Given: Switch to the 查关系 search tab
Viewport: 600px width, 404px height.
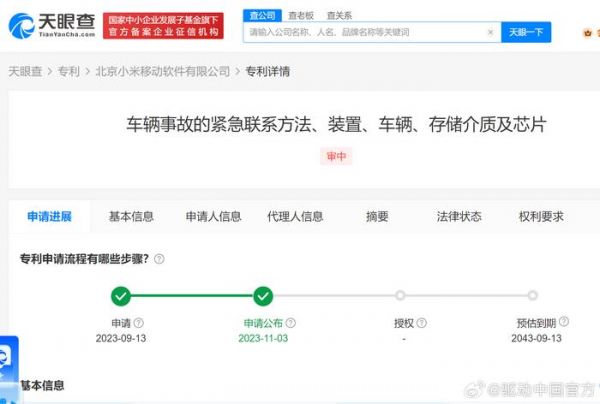Looking at the screenshot, I should point(339,15).
